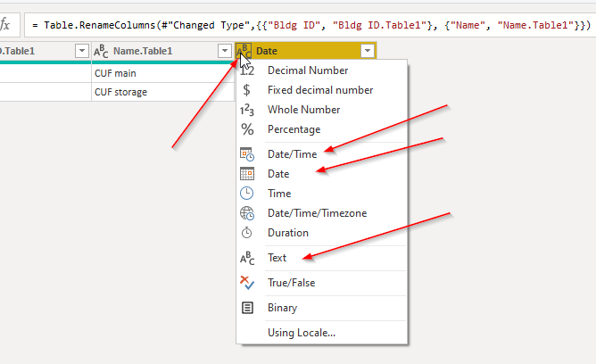The height and width of the screenshot is (364, 596).
Task: Click the ABC type icon on Date column
Action: (x=244, y=51)
